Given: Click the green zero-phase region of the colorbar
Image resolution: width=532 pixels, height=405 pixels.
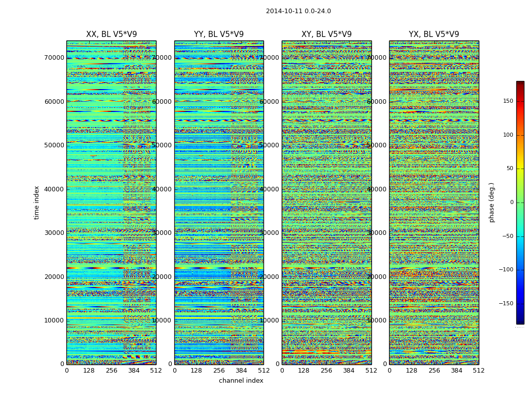Looking at the screenshot, I should (x=520, y=202).
